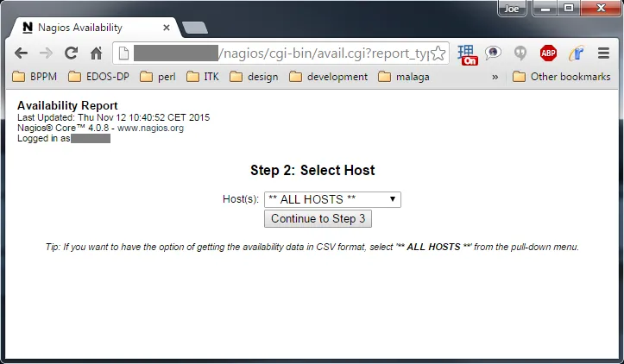Click in the address bar URL
The image size is (624, 364).
coord(280,53)
